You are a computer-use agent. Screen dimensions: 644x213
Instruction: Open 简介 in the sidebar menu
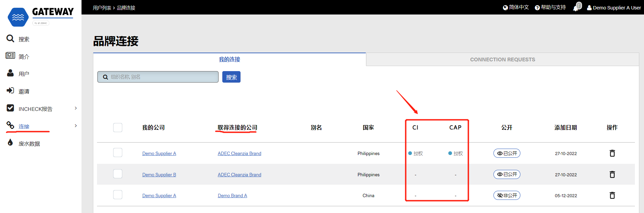pos(24,57)
